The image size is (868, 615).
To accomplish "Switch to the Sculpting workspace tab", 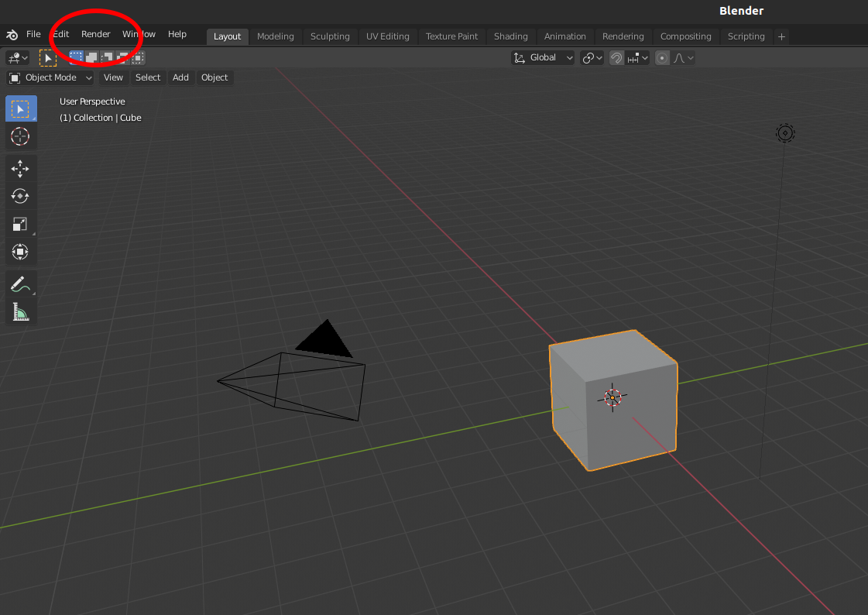I will 330,36.
